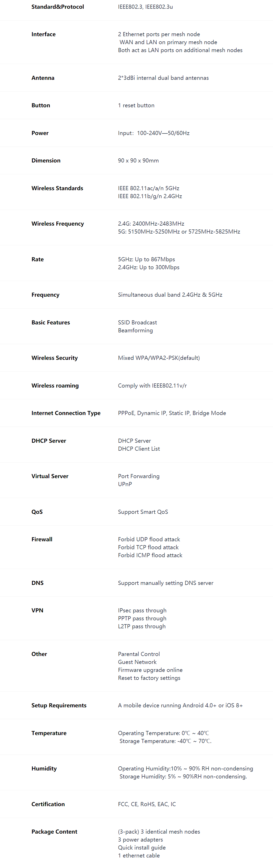This screenshot has width=273, height=868.
Task: Click the 'DHCP Client List' text
Action: click(139, 449)
